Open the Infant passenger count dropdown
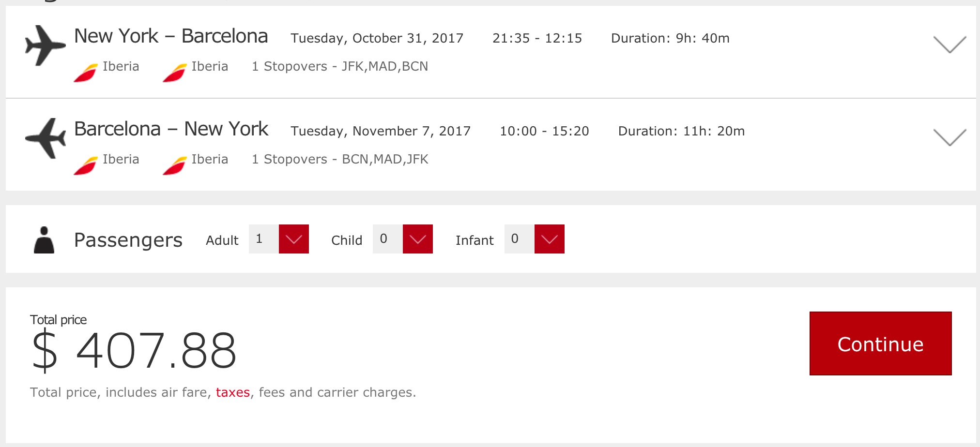The image size is (980, 447). [x=549, y=239]
